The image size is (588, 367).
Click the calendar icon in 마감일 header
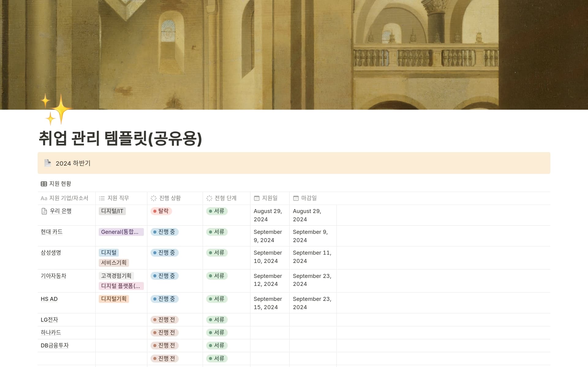point(296,198)
